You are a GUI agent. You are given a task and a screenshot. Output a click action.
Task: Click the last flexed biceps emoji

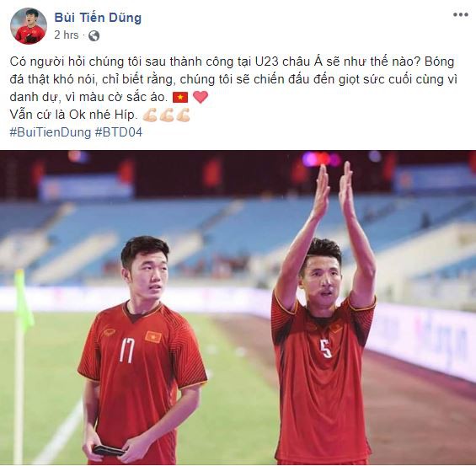click(183, 115)
